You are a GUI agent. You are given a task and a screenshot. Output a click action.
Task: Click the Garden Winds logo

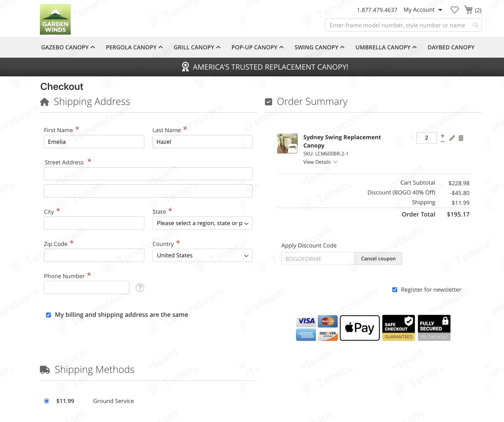tap(55, 19)
